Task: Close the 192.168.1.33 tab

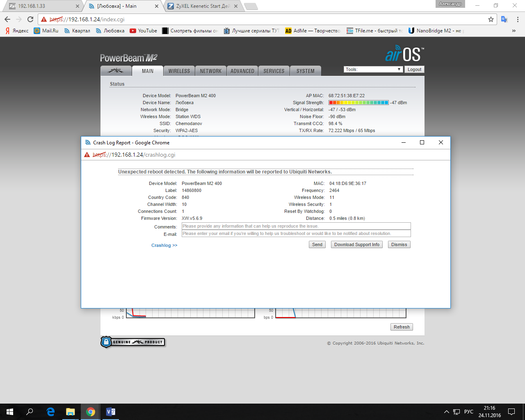Action: click(77, 6)
